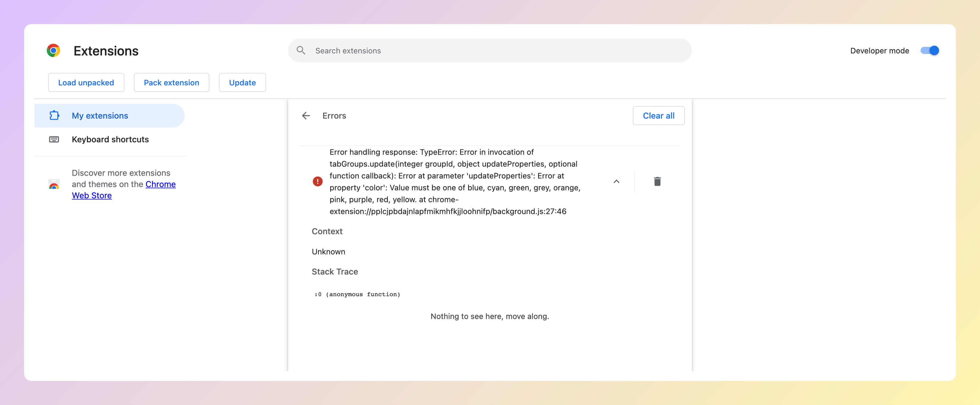Open Keyboard shortcuts section
Image resolution: width=980 pixels, height=405 pixels.
pyautogui.click(x=109, y=139)
